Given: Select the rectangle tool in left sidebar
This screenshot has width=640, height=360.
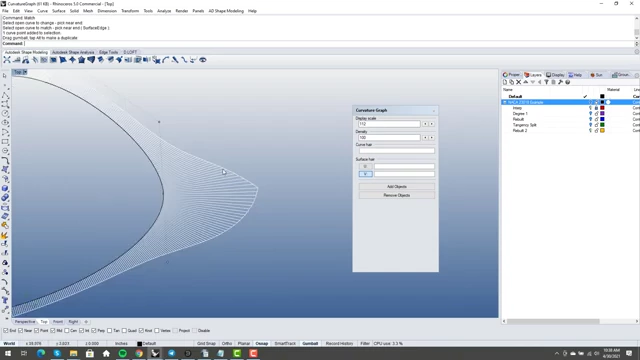Looking at the screenshot, I should (x=5, y=142).
